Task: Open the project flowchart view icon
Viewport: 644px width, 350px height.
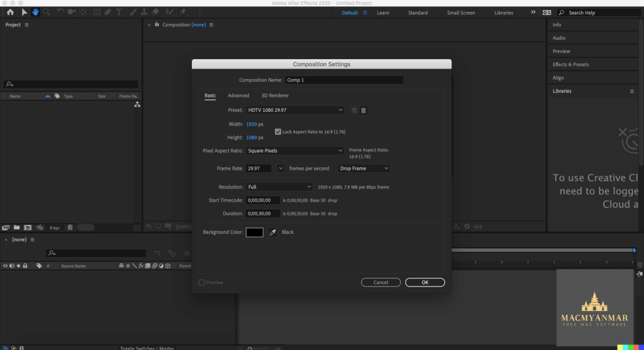Action: coord(137,105)
